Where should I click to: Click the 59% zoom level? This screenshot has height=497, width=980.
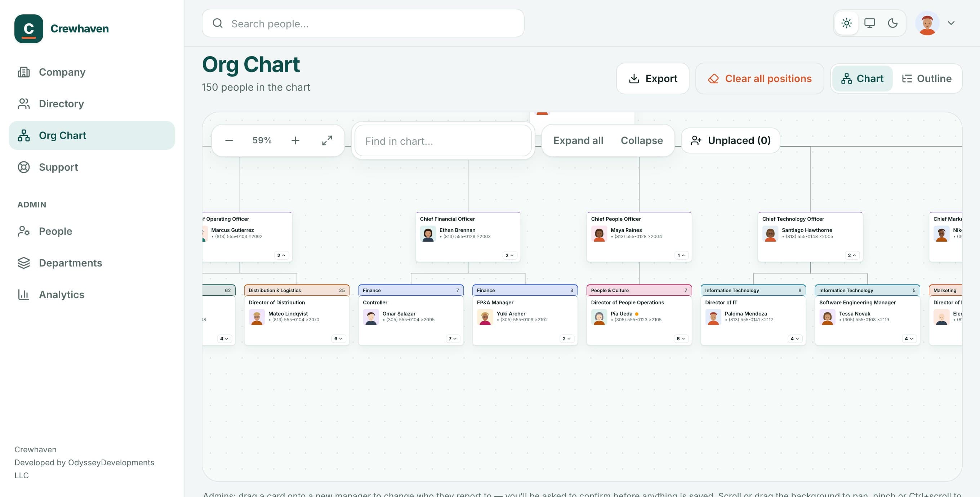point(262,140)
